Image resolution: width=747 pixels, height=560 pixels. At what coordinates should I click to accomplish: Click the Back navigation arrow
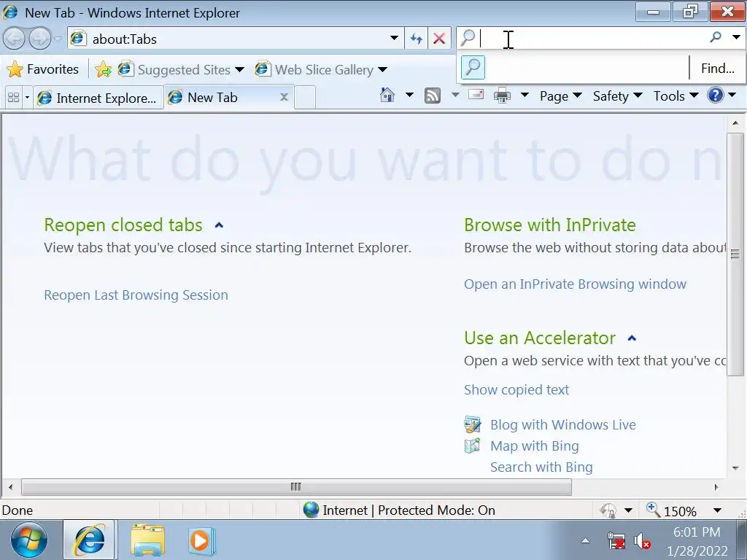(x=14, y=39)
